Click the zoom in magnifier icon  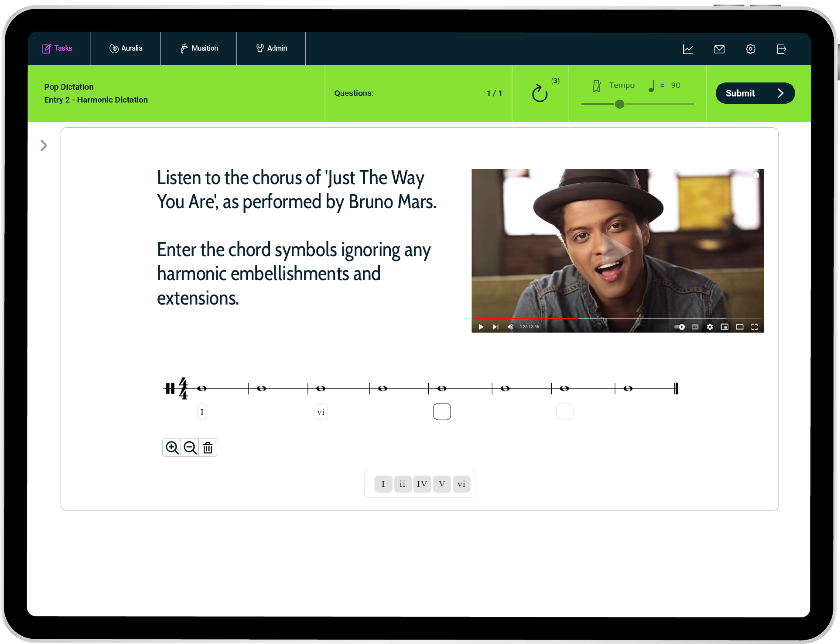172,448
